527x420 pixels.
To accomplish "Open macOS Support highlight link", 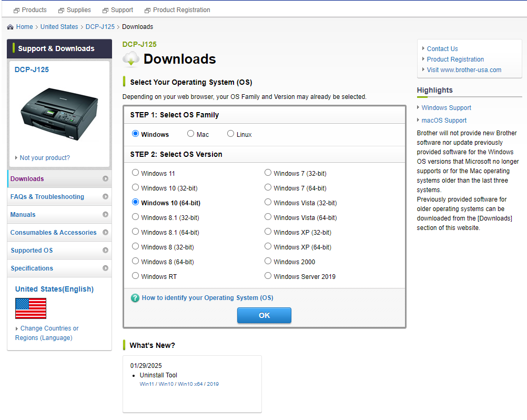I will click(444, 121).
